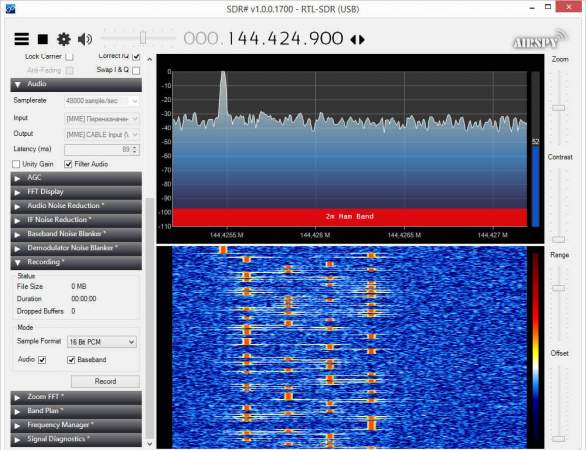Click the SDR# app icon in title bar
This screenshot has height=450, width=586.
click(11, 8)
